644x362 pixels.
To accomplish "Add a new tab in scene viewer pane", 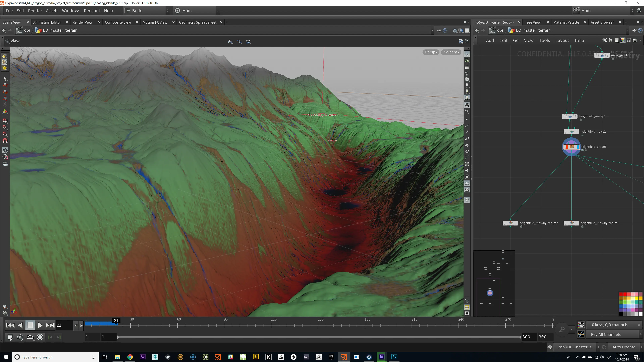I will (227, 22).
